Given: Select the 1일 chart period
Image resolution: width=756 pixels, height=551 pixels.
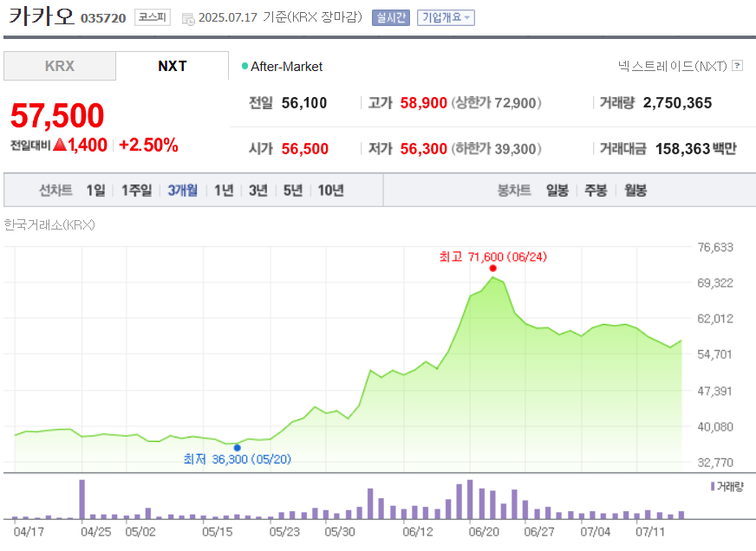Looking at the screenshot, I should tap(94, 190).
